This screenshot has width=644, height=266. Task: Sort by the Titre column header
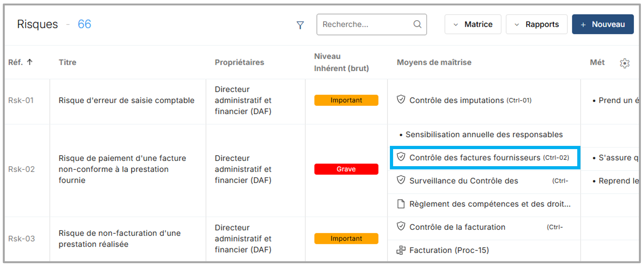[67, 62]
